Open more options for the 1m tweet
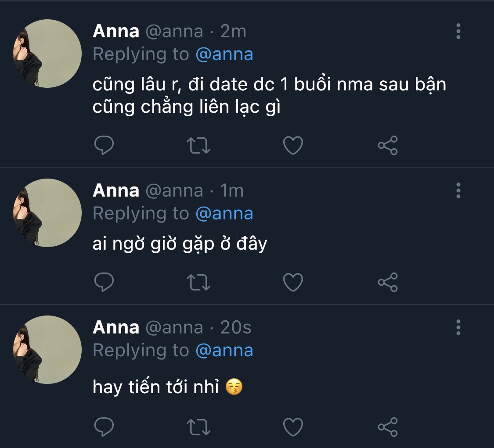The height and width of the screenshot is (448, 494). tap(458, 190)
